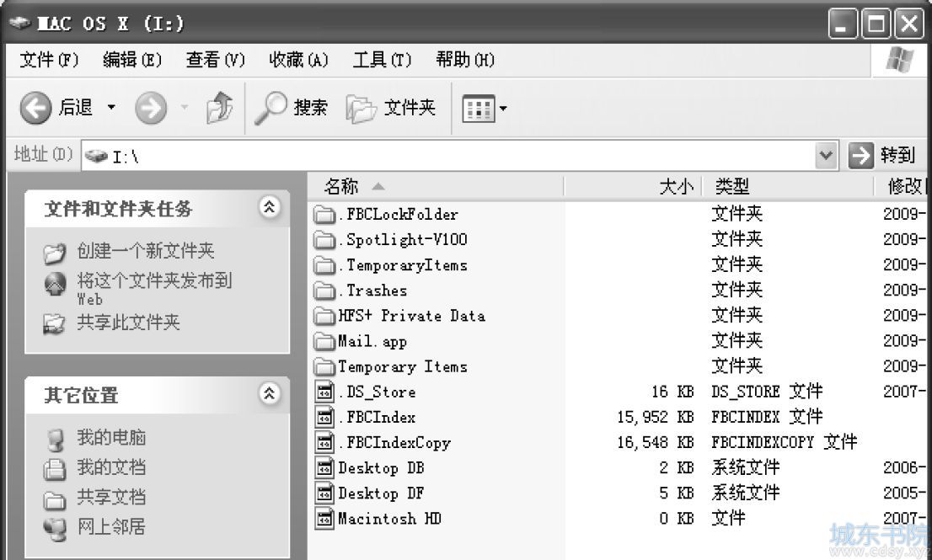932x560 pixels.
Task: Click the FBCINDEXCOPY 文件 type cell
Action: point(784,442)
